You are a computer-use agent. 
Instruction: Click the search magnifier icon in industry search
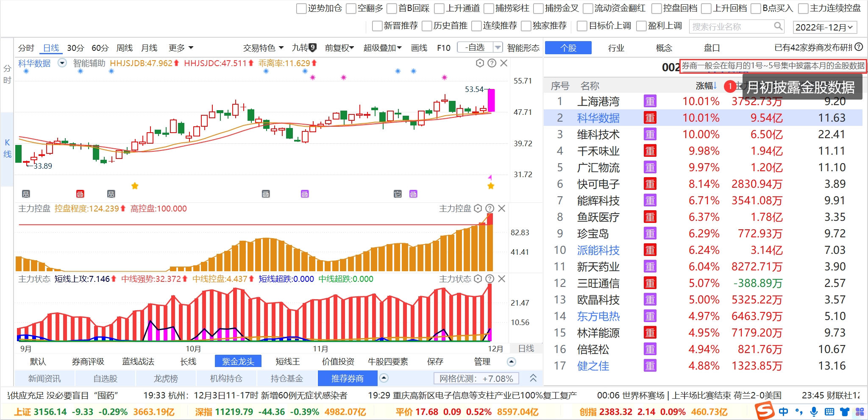(778, 26)
